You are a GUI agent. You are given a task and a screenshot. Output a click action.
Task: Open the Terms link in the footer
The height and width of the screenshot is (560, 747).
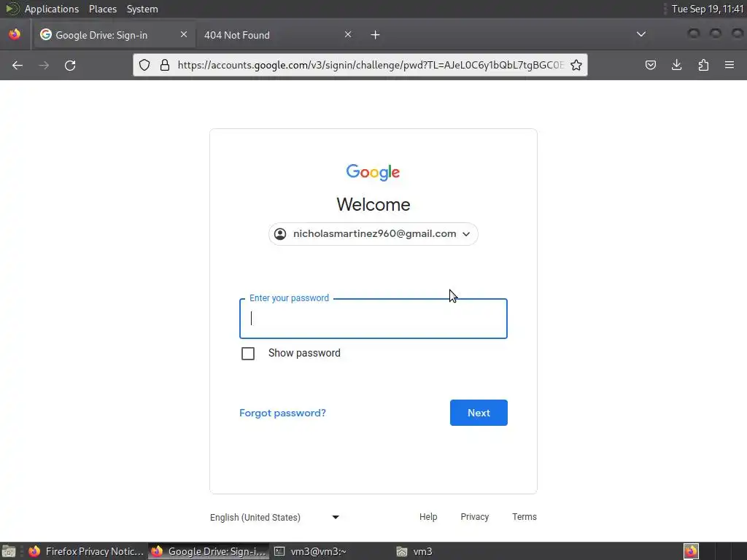(524, 517)
